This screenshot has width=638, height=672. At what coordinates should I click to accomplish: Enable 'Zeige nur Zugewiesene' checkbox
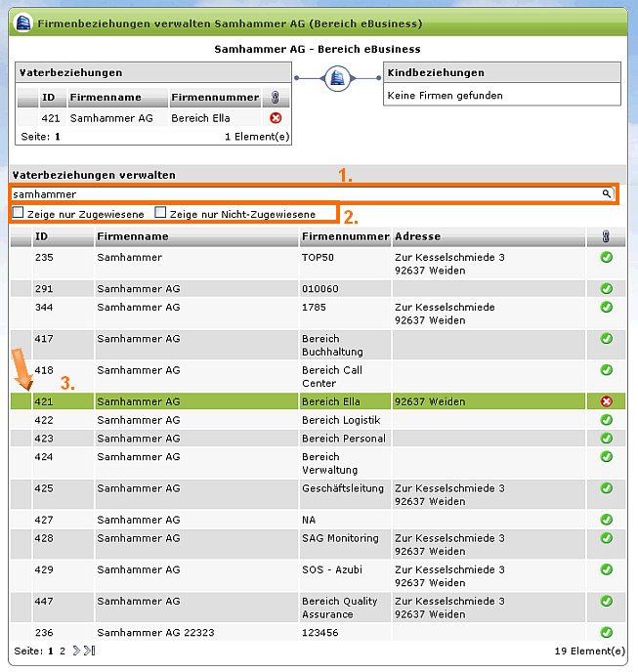point(19,213)
